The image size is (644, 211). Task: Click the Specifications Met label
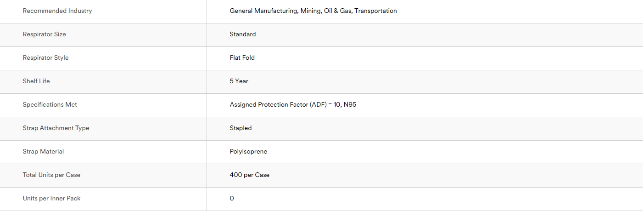(x=50, y=104)
